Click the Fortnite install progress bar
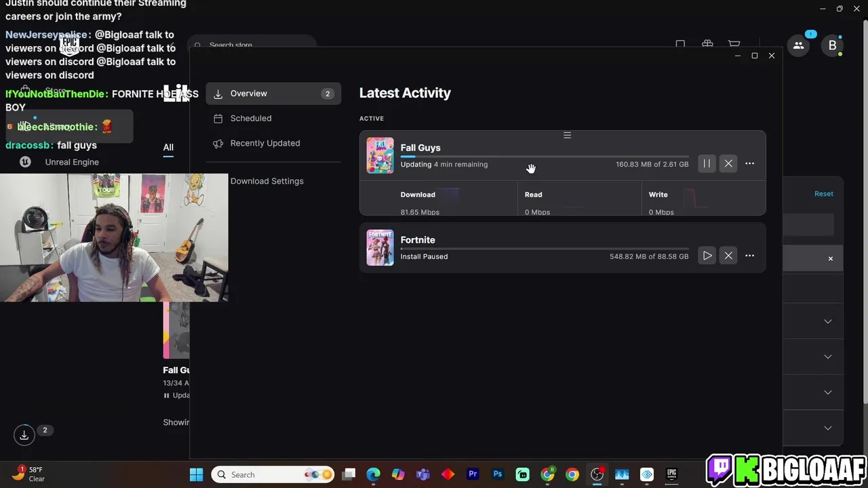The height and width of the screenshot is (488, 868). (545, 248)
